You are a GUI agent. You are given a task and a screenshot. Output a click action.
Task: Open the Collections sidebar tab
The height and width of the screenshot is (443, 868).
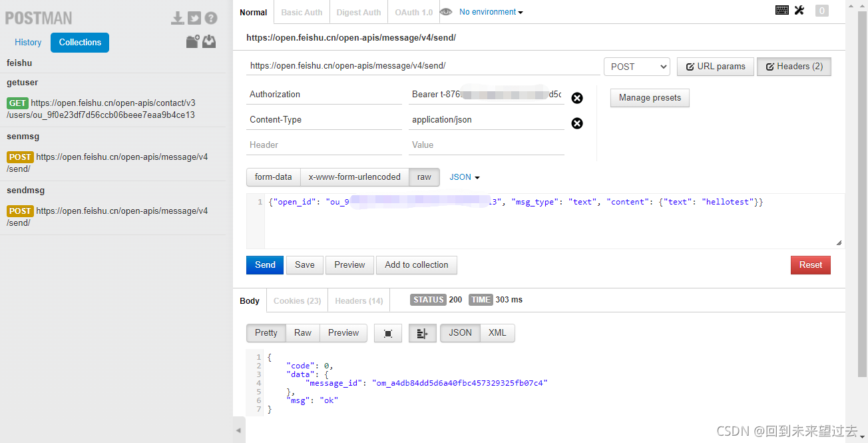tap(80, 42)
